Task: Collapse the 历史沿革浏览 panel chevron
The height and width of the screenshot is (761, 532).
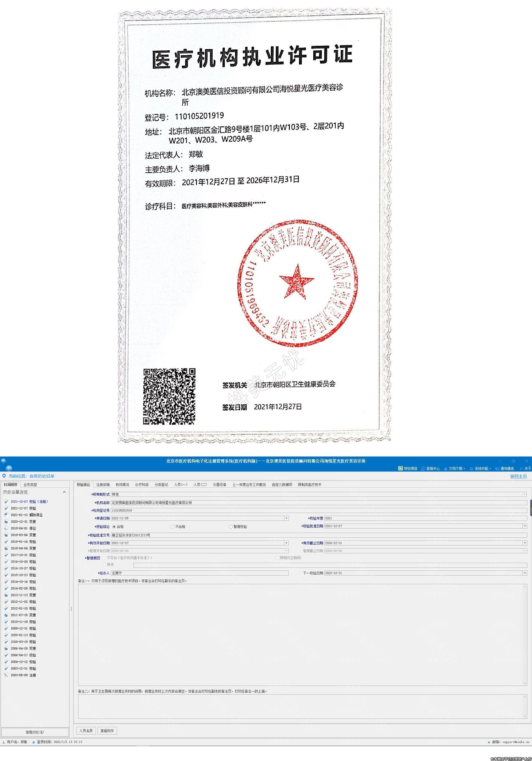Action: point(64,492)
